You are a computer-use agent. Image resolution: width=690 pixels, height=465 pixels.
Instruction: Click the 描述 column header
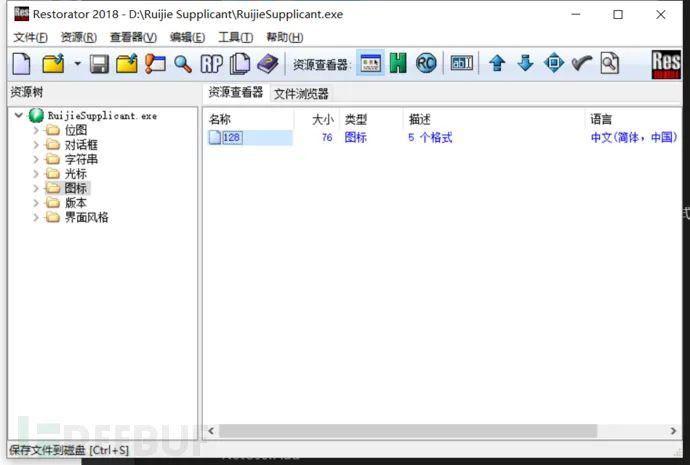494,119
